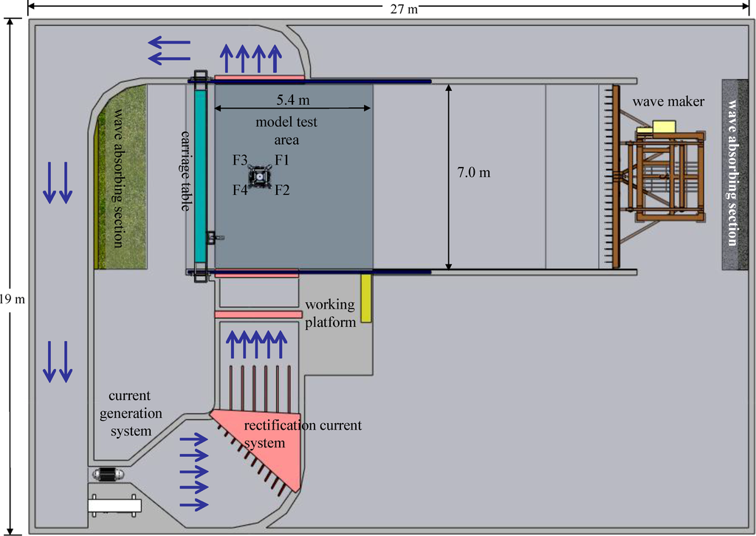
Task: Click the 'carriage table' label
Action: tap(185, 170)
